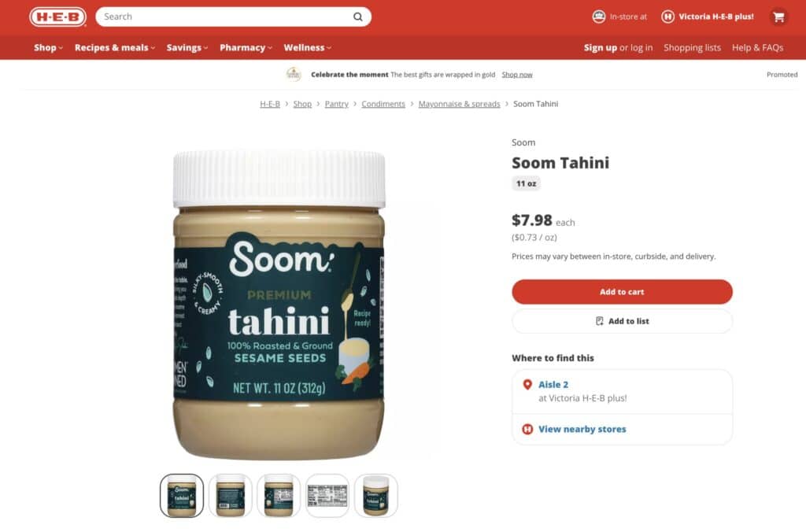Click the H-E-B logo
Screen dimensions: 806x532
pyautogui.click(x=58, y=17)
